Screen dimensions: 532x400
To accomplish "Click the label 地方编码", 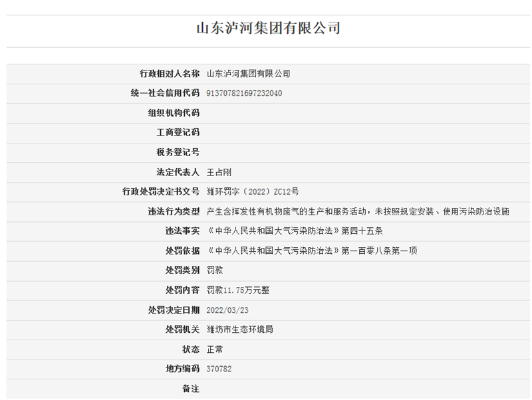I will pyautogui.click(x=182, y=369).
